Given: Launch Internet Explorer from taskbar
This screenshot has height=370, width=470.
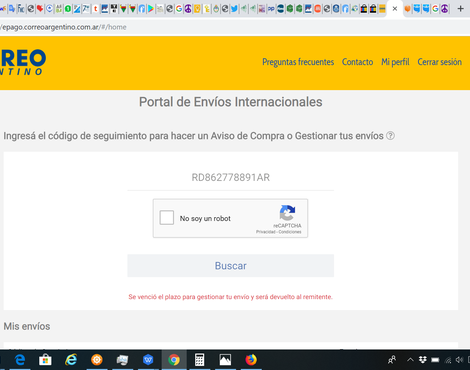Looking at the screenshot, I should click(71, 360).
